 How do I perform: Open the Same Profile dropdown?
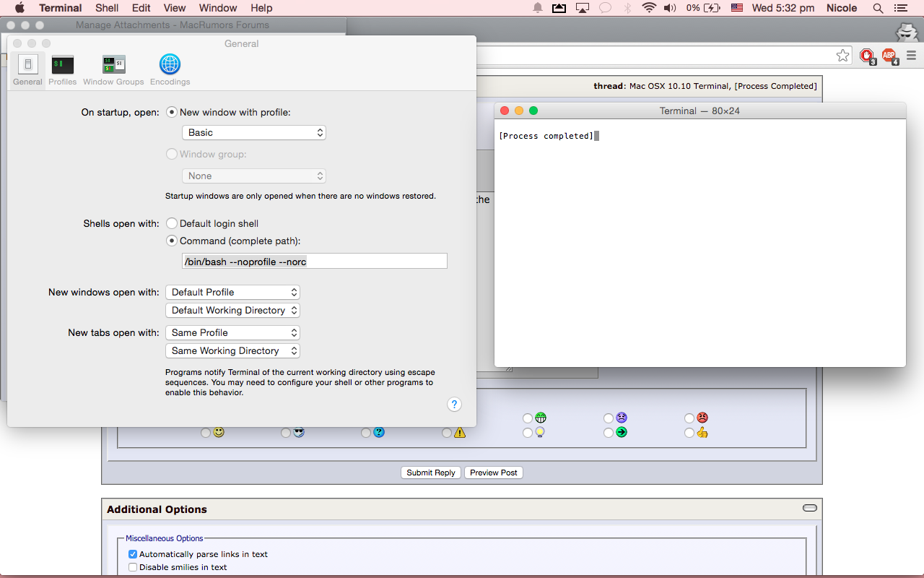pyautogui.click(x=232, y=333)
